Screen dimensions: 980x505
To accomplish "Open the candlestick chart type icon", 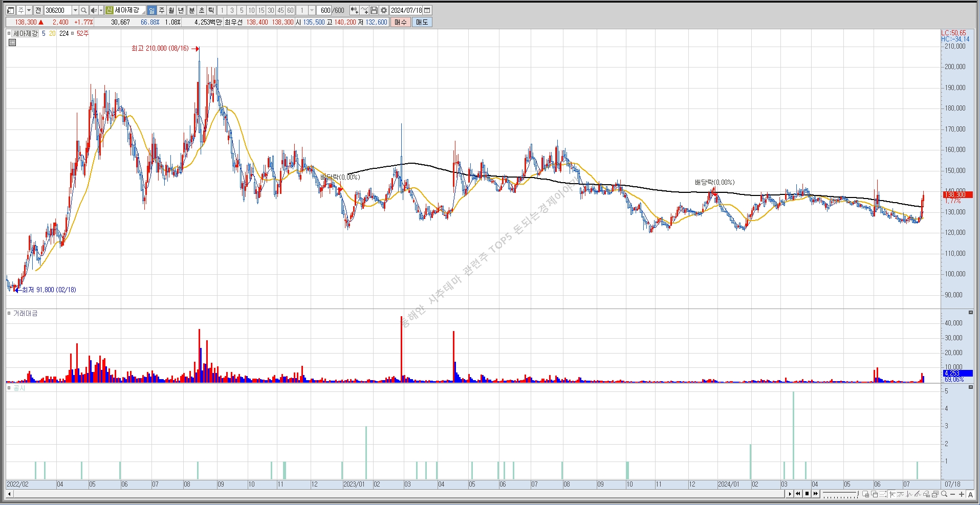I will coord(355,10).
